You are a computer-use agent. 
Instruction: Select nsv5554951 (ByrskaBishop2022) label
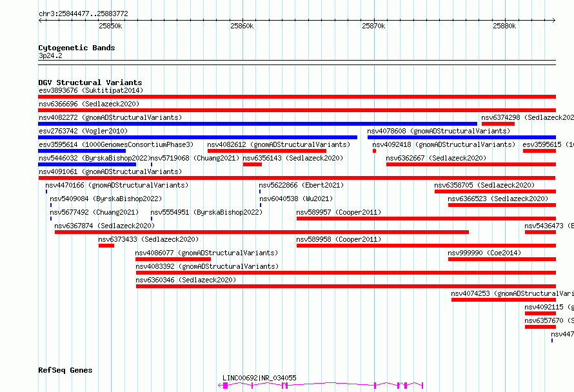click(206, 212)
